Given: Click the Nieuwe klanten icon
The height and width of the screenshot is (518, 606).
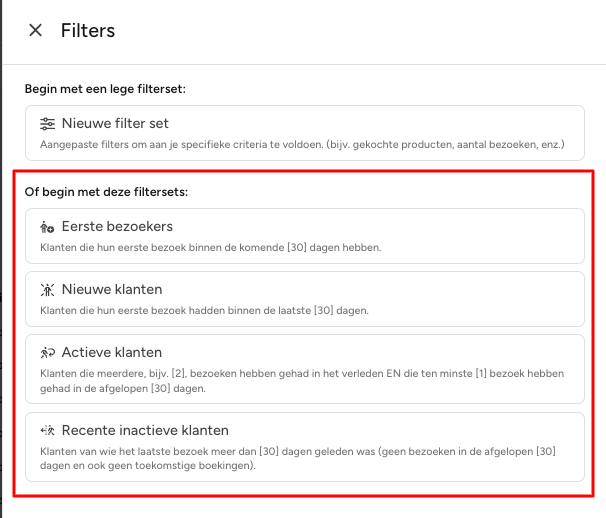Looking at the screenshot, I should (48, 290).
